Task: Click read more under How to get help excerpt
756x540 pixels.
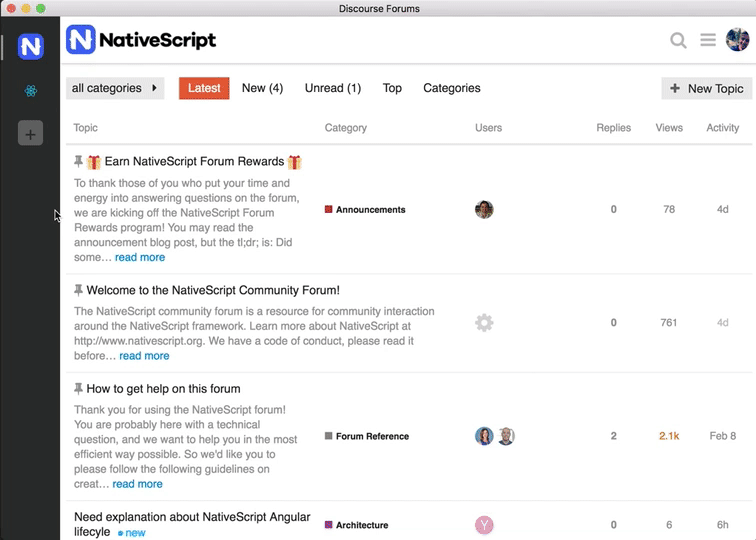Action: point(137,484)
